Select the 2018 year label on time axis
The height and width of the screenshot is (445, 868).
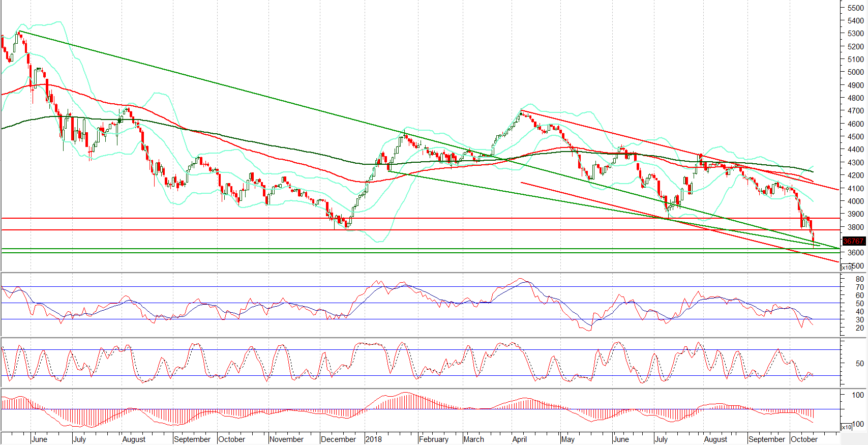click(373, 439)
